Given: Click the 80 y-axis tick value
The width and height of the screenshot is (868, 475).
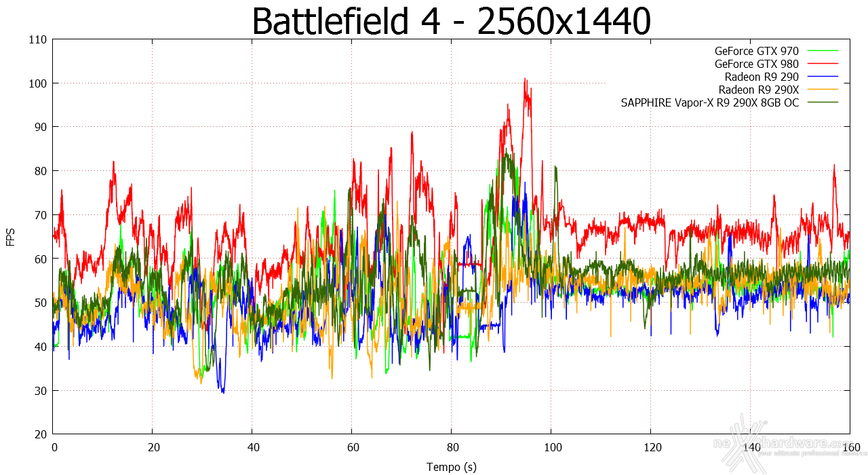Looking at the screenshot, I should tap(41, 171).
